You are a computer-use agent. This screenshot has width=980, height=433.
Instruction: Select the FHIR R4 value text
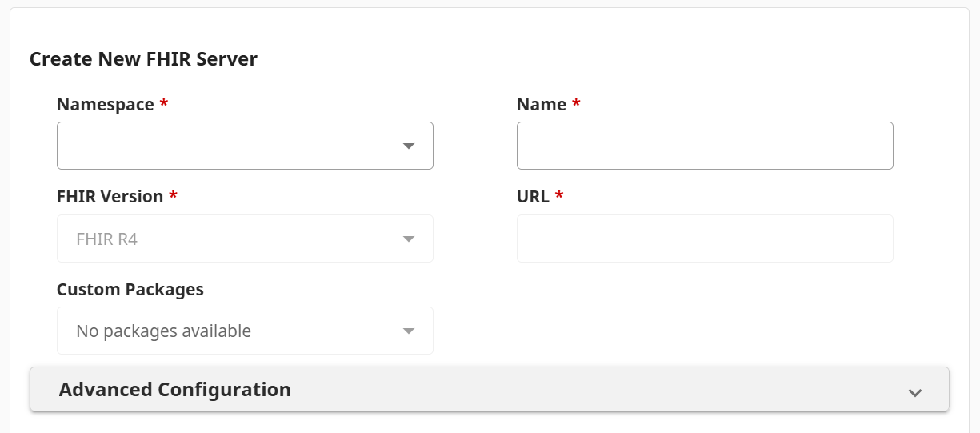point(106,239)
